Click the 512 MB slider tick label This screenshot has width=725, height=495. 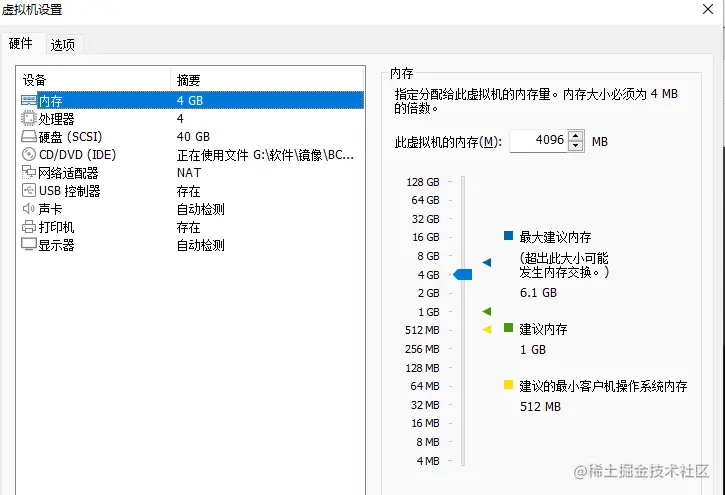coord(422,330)
